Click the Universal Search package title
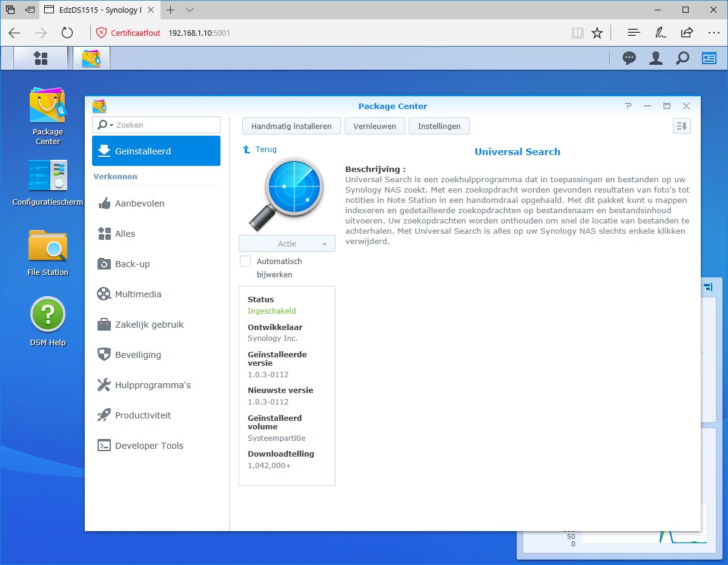This screenshot has height=565, width=728. click(x=517, y=151)
